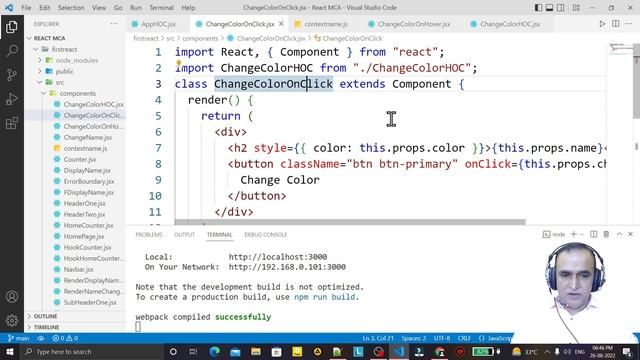The height and width of the screenshot is (360, 640).
Task: Open Customize Layout icon
Action: 576,8
